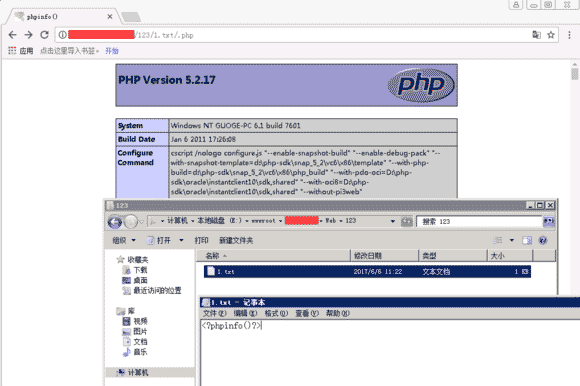Click wwwroot in the Explorer breadcrumb
Image resolution: width=580 pixels, height=386 pixels.
pos(263,221)
